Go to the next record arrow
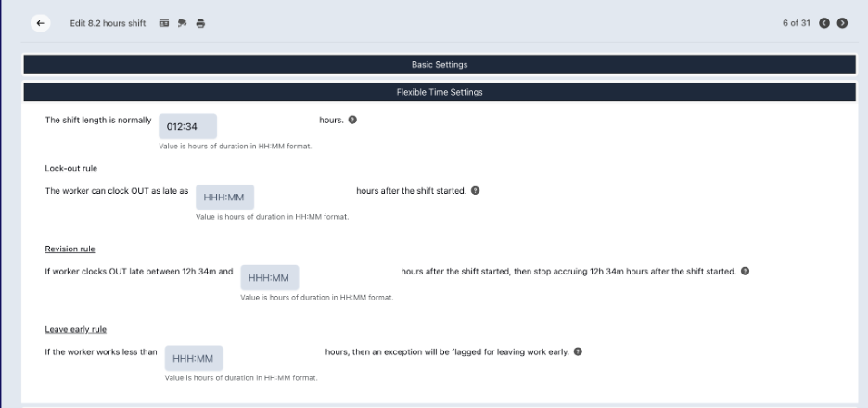 [842, 23]
